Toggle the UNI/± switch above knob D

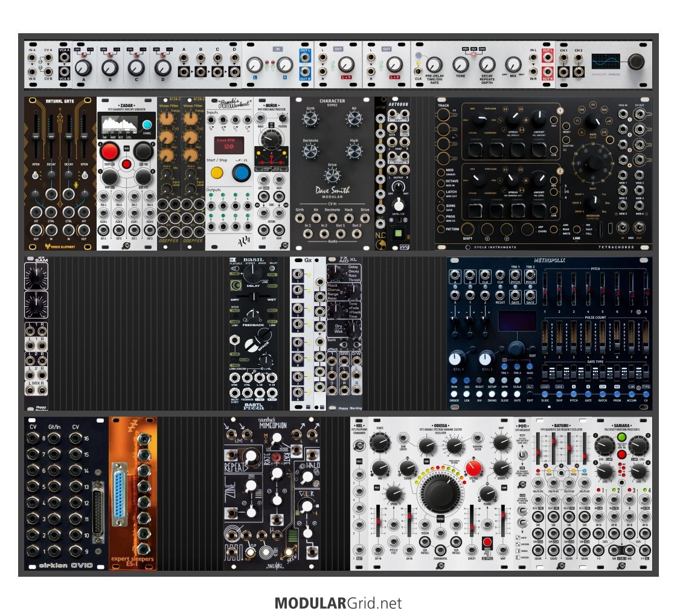(x=163, y=55)
